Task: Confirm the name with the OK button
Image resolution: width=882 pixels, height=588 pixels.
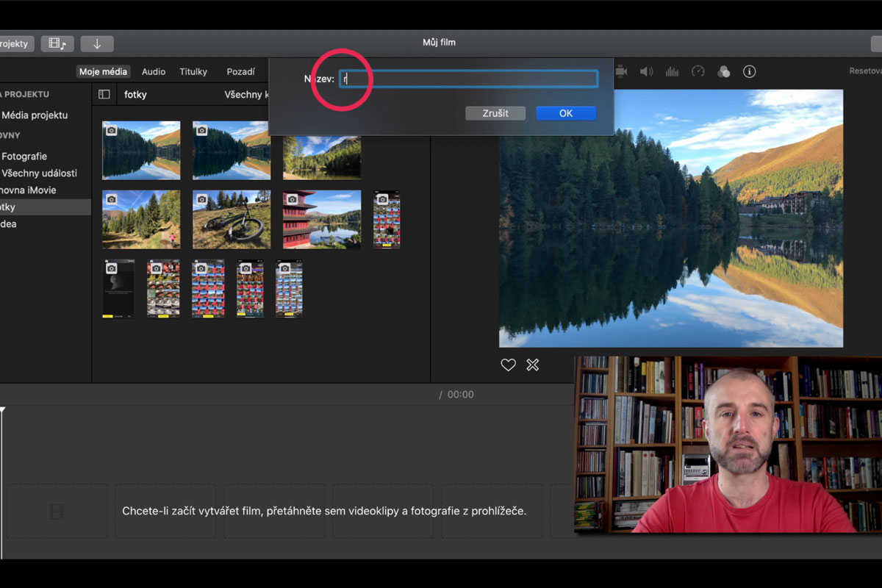Action: tap(566, 113)
